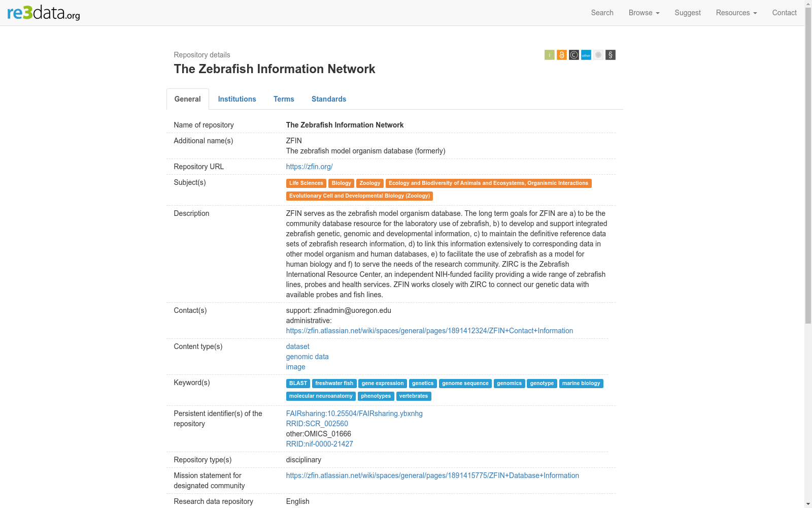The width and height of the screenshot is (812, 508).
Task: Click the orange open access padlock badge
Action: (561, 55)
